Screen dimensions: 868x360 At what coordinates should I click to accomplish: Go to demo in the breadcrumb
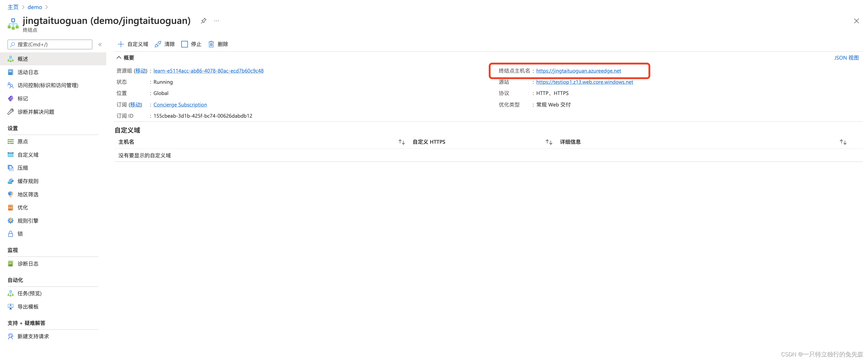(35, 7)
